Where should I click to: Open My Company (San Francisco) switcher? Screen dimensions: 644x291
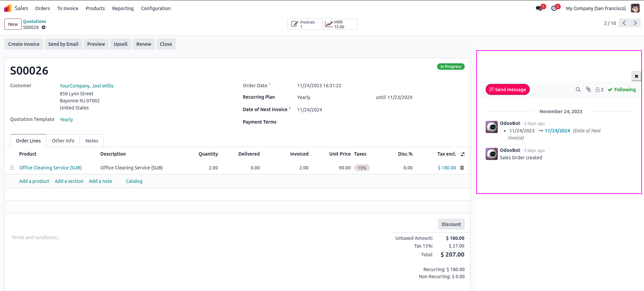pos(595,8)
